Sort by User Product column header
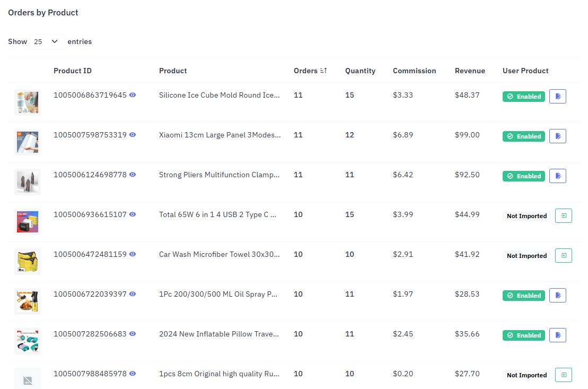 (x=525, y=71)
